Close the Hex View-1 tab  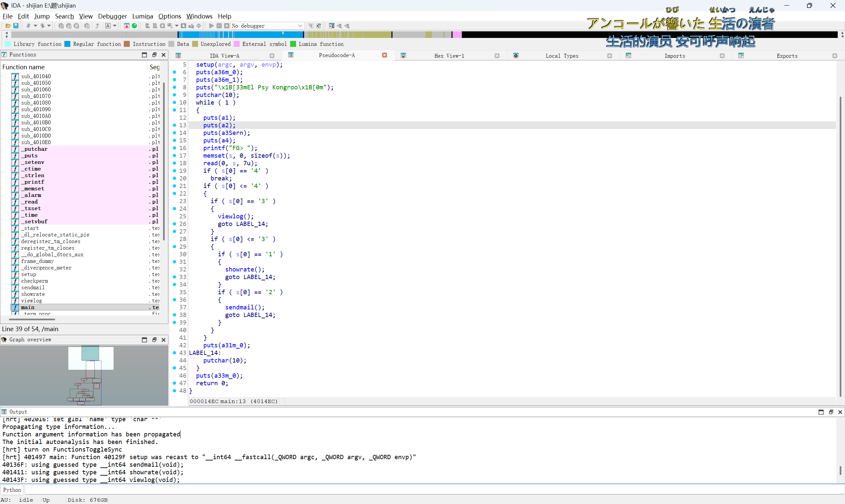[497, 56]
